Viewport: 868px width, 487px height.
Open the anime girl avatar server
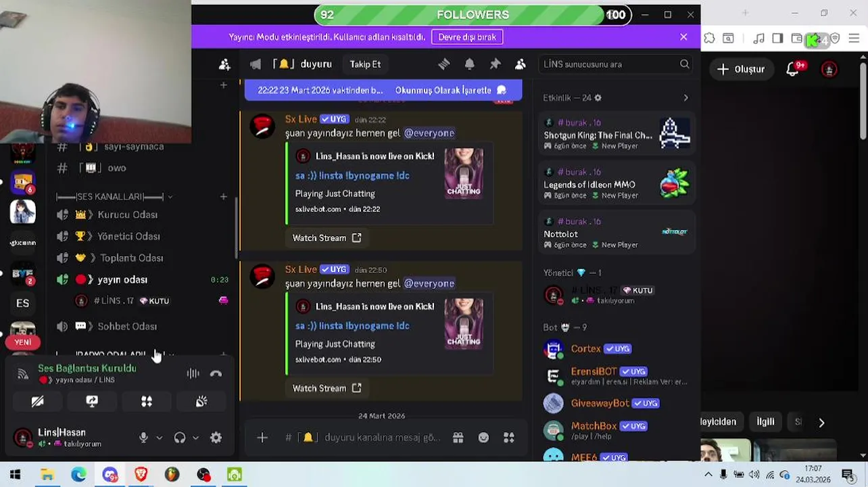pyautogui.click(x=23, y=212)
